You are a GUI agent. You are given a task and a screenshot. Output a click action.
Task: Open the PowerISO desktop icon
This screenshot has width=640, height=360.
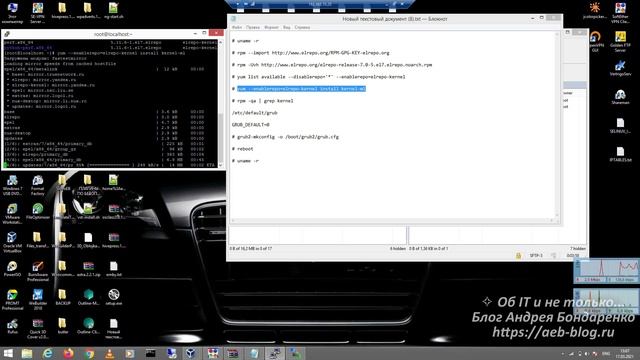(12, 269)
